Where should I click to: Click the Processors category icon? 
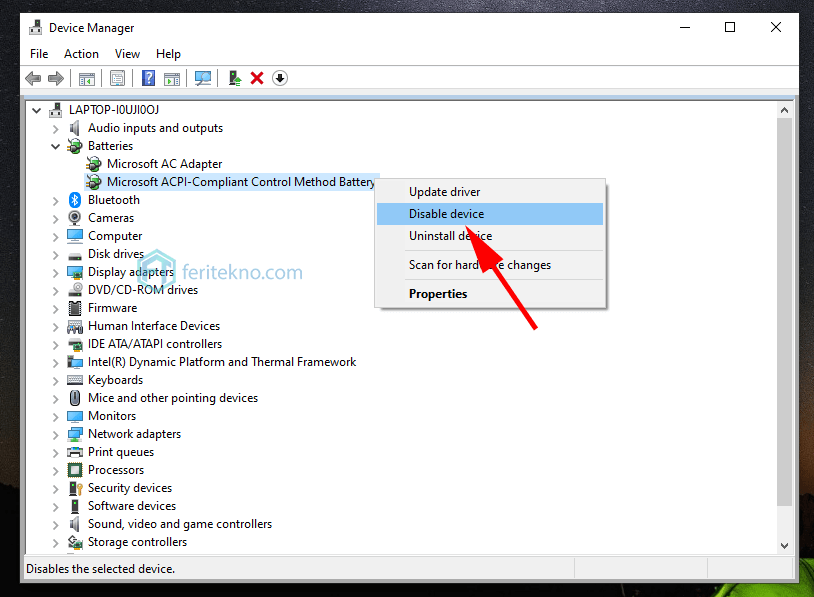[x=75, y=470]
